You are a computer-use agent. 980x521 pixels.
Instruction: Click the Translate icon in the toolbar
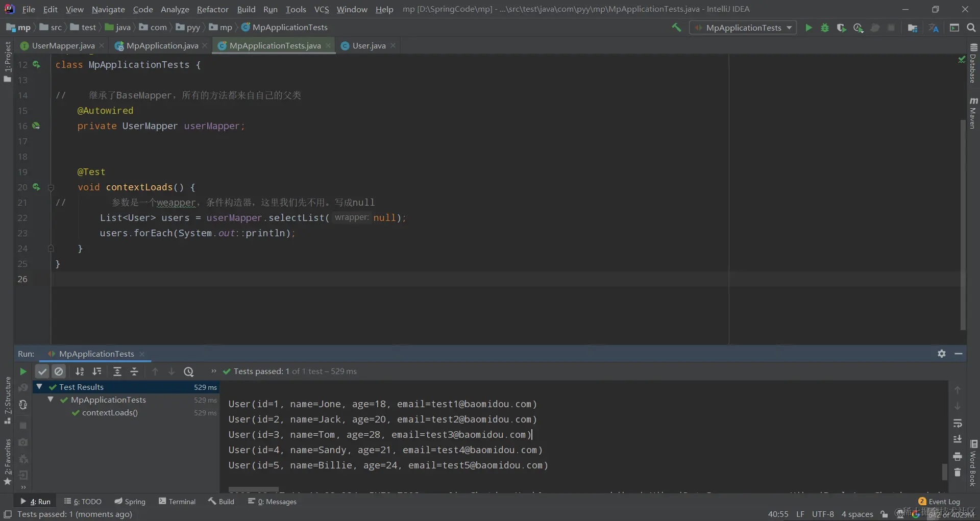tap(934, 28)
